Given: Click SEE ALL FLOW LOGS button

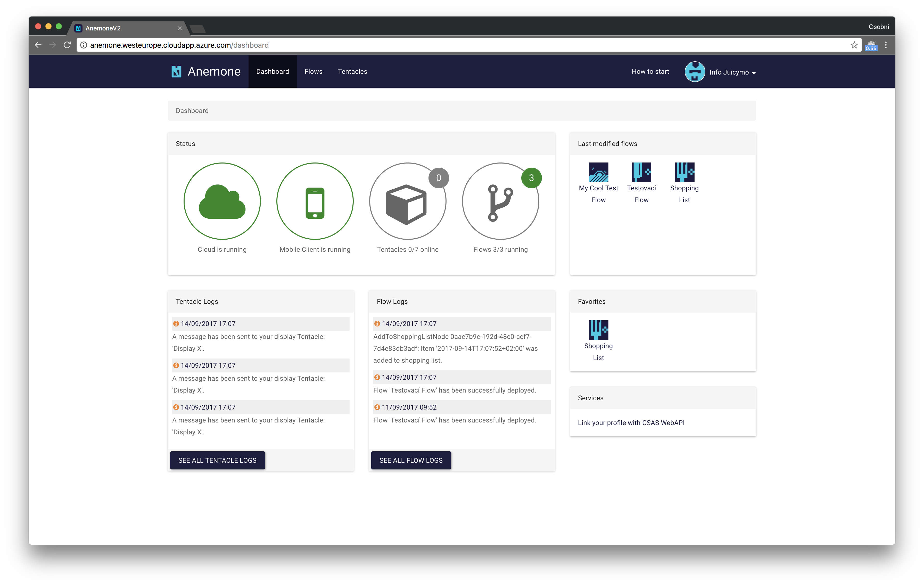Looking at the screenshot, I should tap(411, 460).
